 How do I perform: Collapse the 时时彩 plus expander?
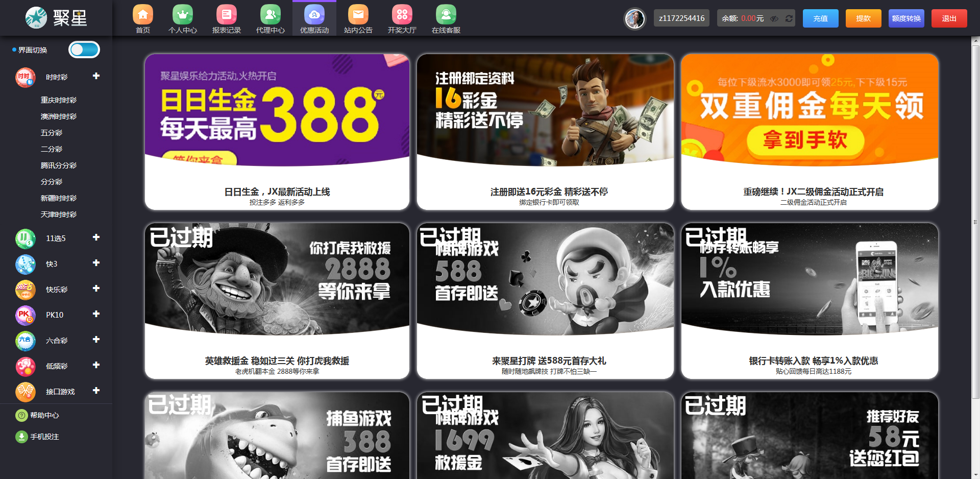(96, 76)
